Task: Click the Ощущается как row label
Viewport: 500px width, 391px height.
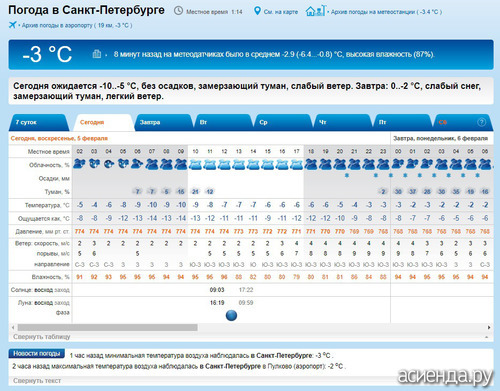Action: point(44,218)
